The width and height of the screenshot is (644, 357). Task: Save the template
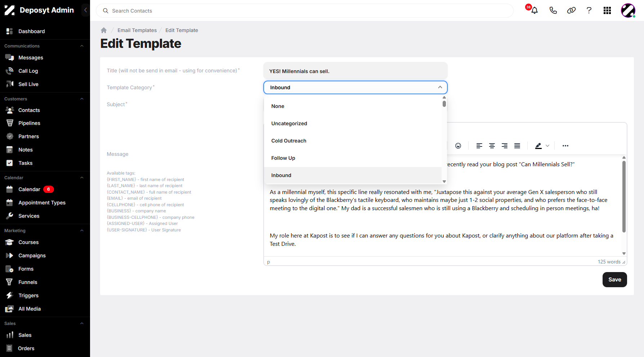[x=614, y=280]
